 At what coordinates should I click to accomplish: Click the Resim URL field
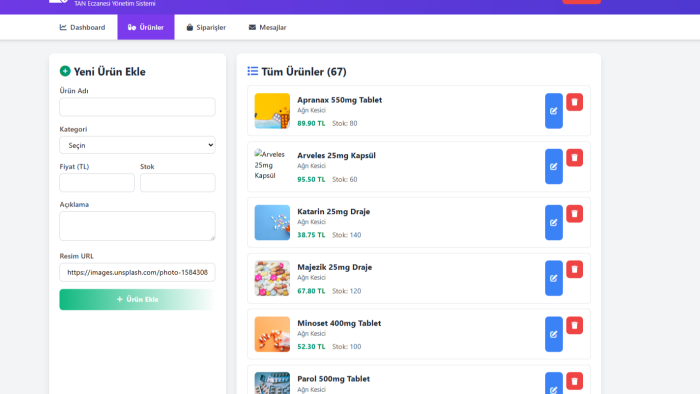click(x=137, y=272)
